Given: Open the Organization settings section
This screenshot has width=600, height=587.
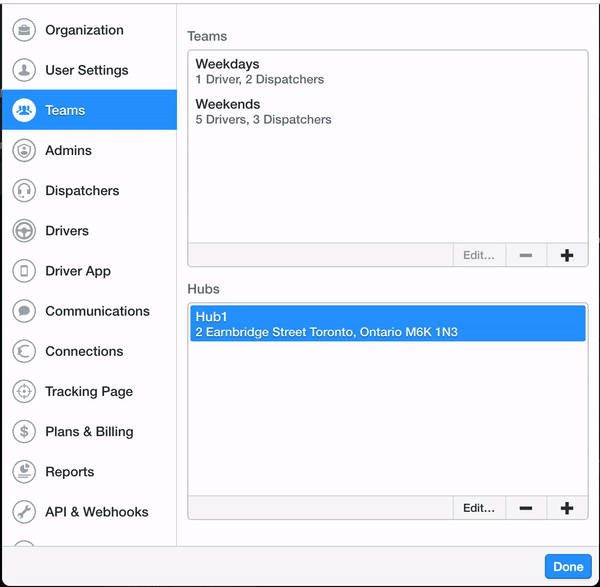Looking at the screenshot, I should 90,30.
